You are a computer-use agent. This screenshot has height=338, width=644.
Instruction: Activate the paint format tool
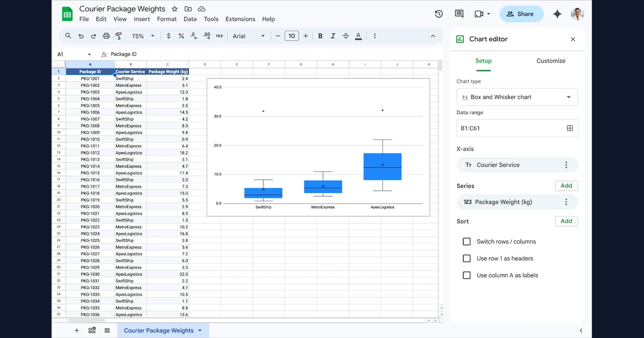(x=119, y=36)
